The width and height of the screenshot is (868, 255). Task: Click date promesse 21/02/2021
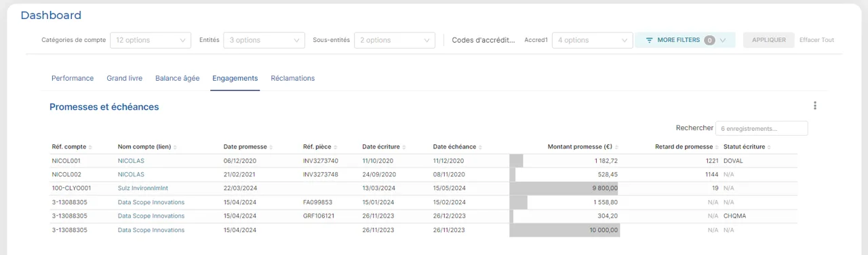pyautogui.click(x=240, y=174)
